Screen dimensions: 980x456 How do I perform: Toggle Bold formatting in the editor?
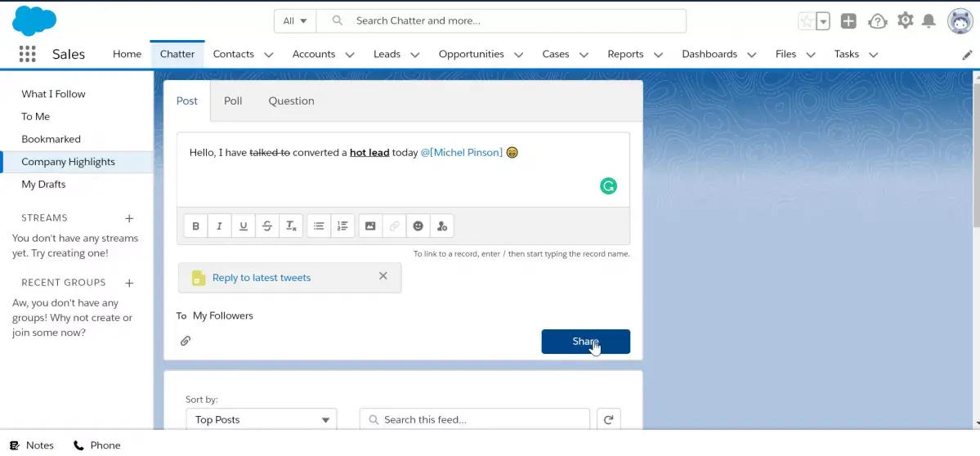[x=195, y=226]
